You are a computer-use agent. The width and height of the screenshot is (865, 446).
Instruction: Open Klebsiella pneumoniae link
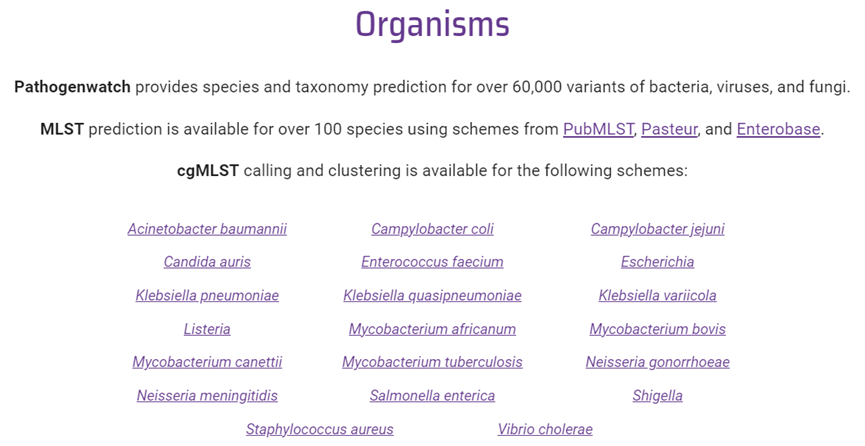[207, 296]
